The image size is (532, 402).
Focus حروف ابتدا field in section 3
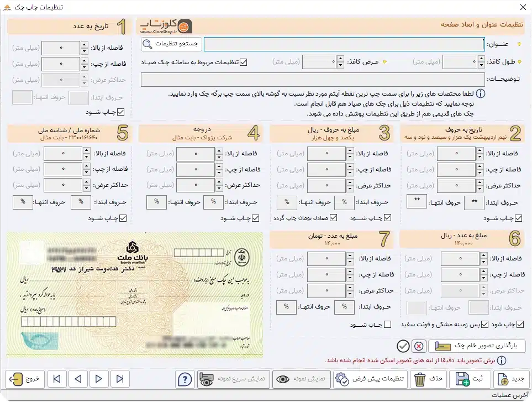pos(344,202)
